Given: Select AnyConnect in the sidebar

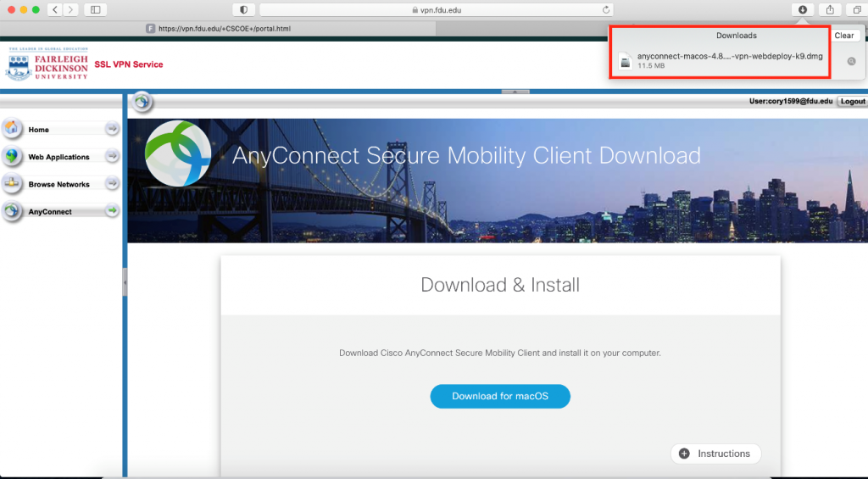Looking at the screenshot, I should [x=60, y=211].
